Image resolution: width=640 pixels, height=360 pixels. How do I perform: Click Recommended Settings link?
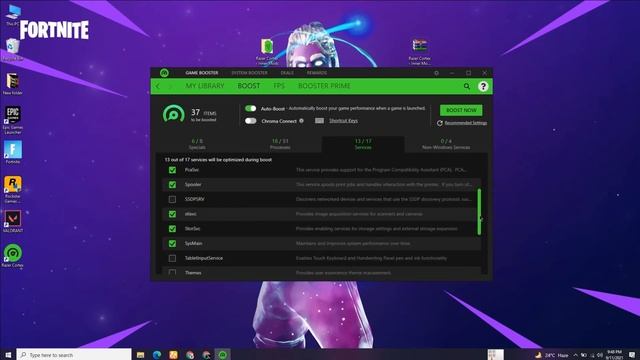[x=465, y=123]
